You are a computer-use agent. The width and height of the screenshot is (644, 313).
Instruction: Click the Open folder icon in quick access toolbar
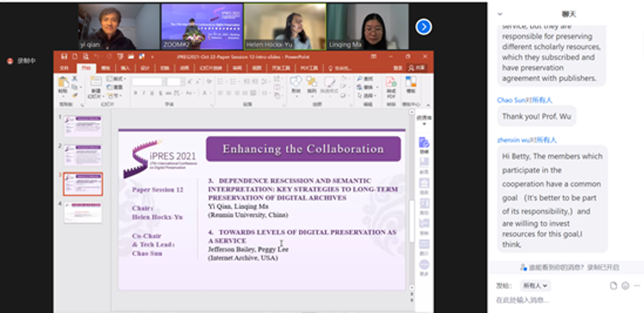(x=131, y=56)
